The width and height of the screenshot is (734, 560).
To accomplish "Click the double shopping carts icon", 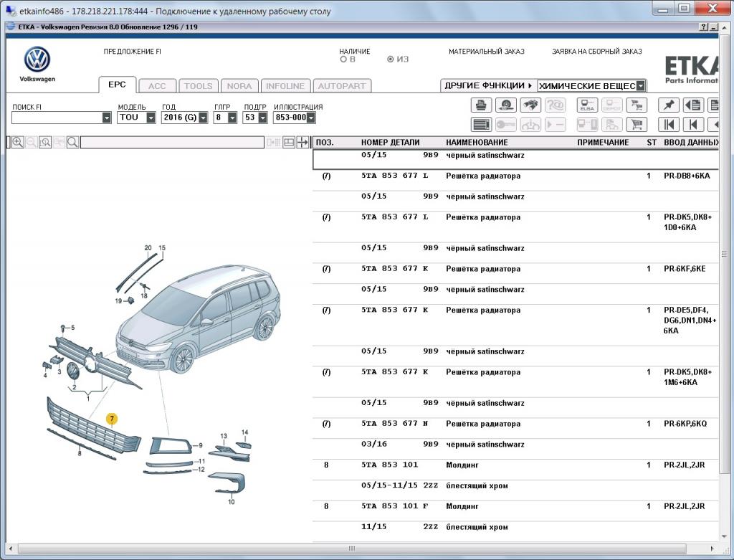I will pyautogui.click(x=637, y=105).
